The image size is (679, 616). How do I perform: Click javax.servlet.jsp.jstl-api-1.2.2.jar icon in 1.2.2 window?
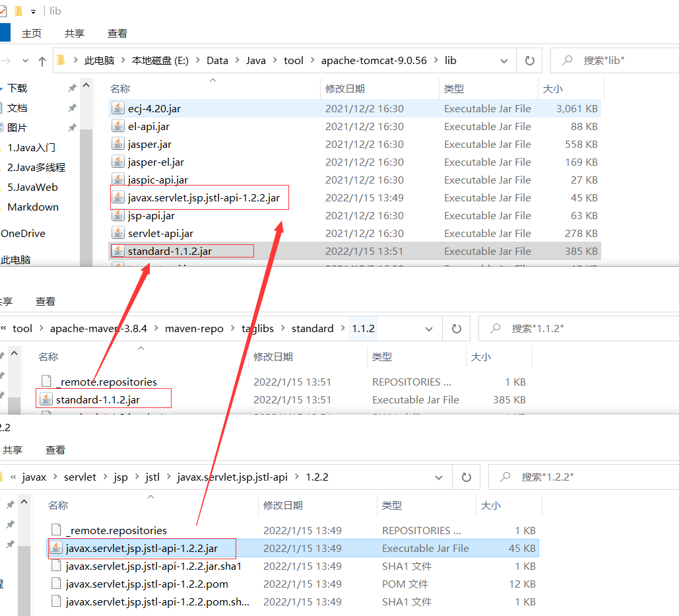tap(56, 547)
